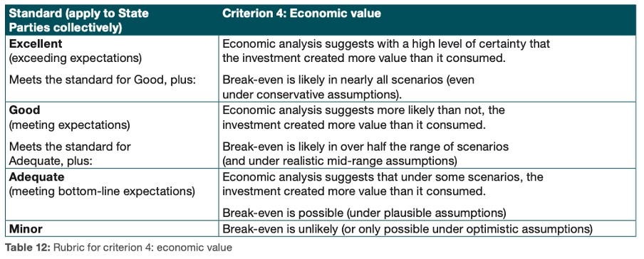This screenshot has height=259, width=644.
Task: Select the 'Minor' rating label
Action: [25, 228]
